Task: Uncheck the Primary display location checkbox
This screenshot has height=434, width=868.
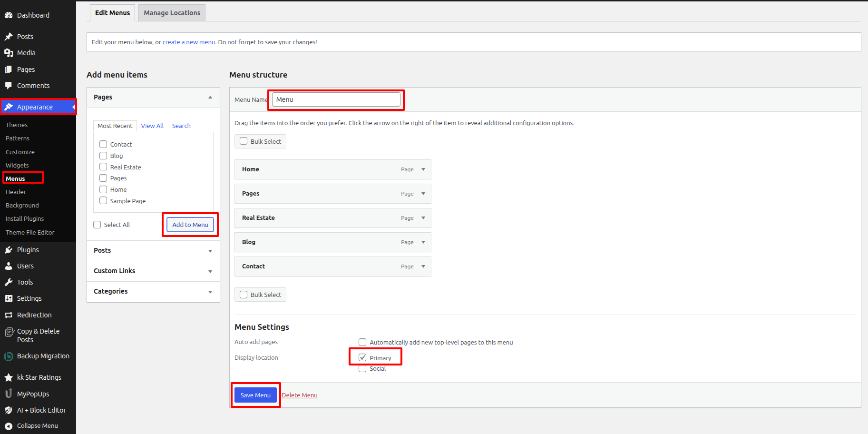Action: click(x=362, y=357)
